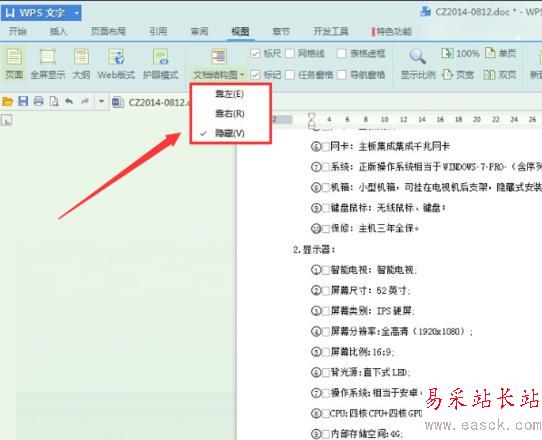542x440 pixels.
Task: Click the open folder icon in quick toolbar
Action: pos(7,102)
